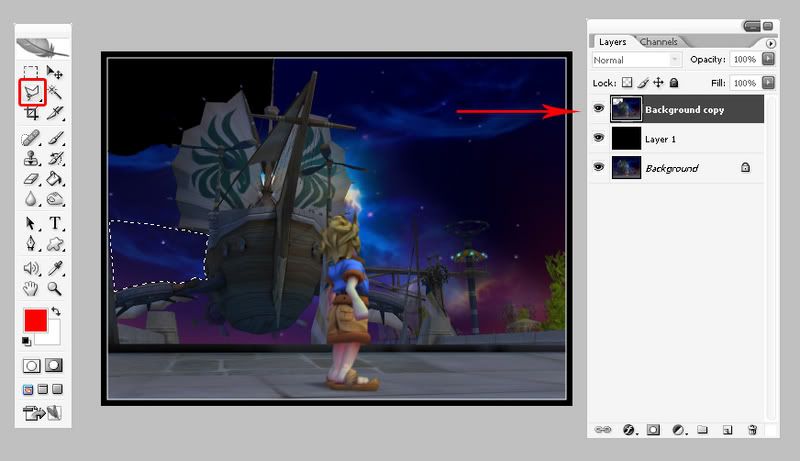This screenshot has height=461, width=800.
Task: Select the Paint Bucket tool
Action: [55, 178]
